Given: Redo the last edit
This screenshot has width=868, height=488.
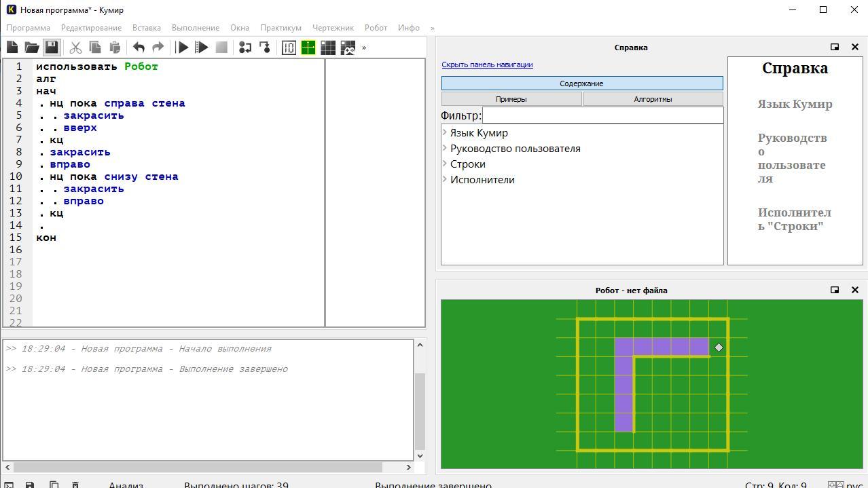Looking at the screenshot, I should (x=158, y=48).
